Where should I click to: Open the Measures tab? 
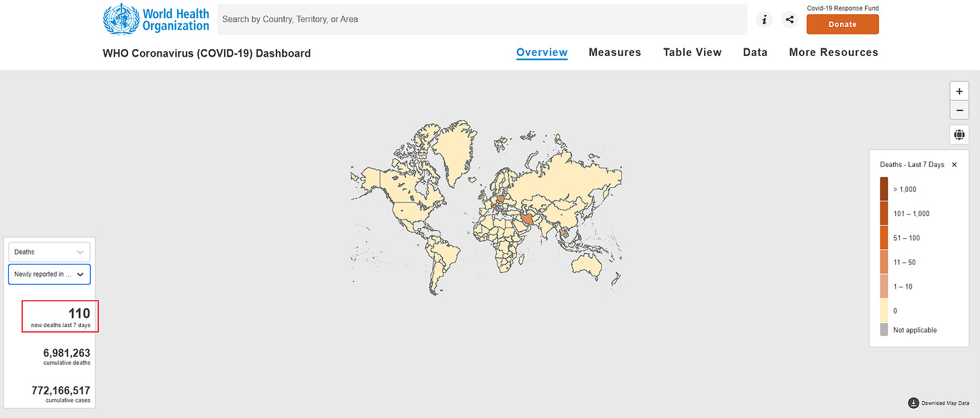(615, 53)
